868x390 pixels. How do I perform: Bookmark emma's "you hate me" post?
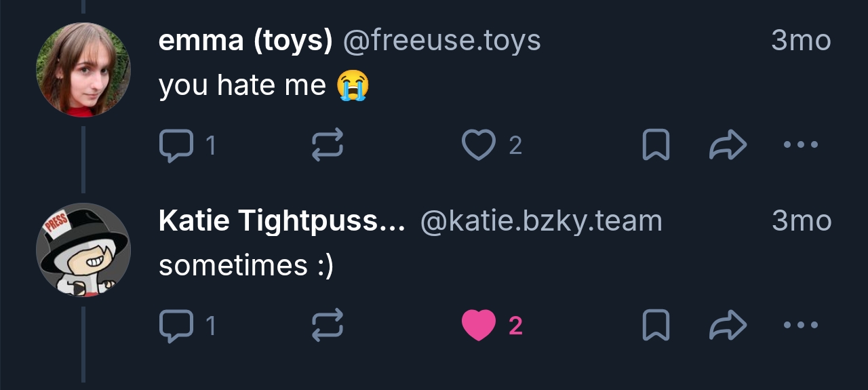point(656,145)
